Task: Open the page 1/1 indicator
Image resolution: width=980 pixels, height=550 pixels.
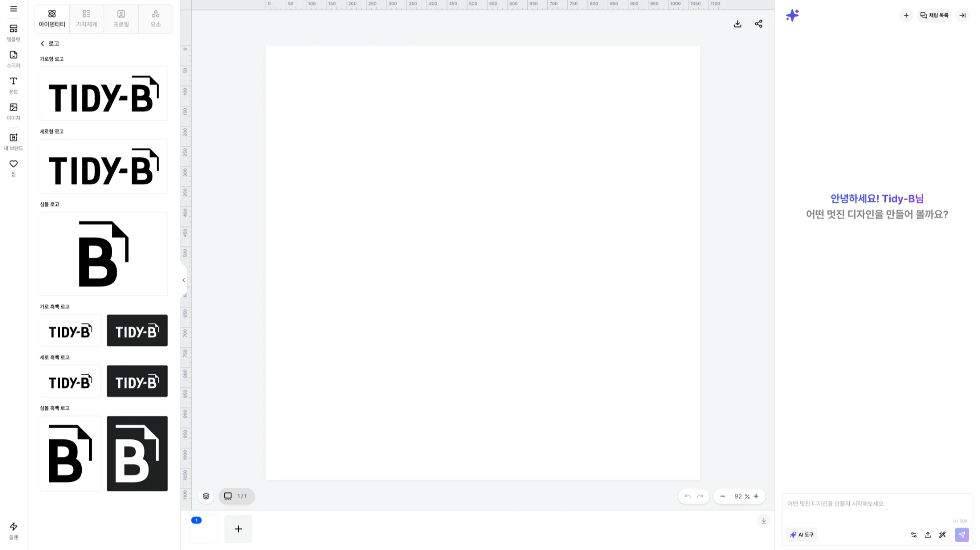Action: (237, 496)
